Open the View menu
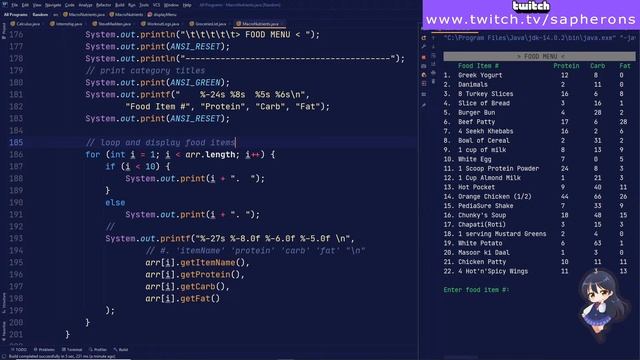This screenshot has width=640, height=360. (x=37, y=5)
